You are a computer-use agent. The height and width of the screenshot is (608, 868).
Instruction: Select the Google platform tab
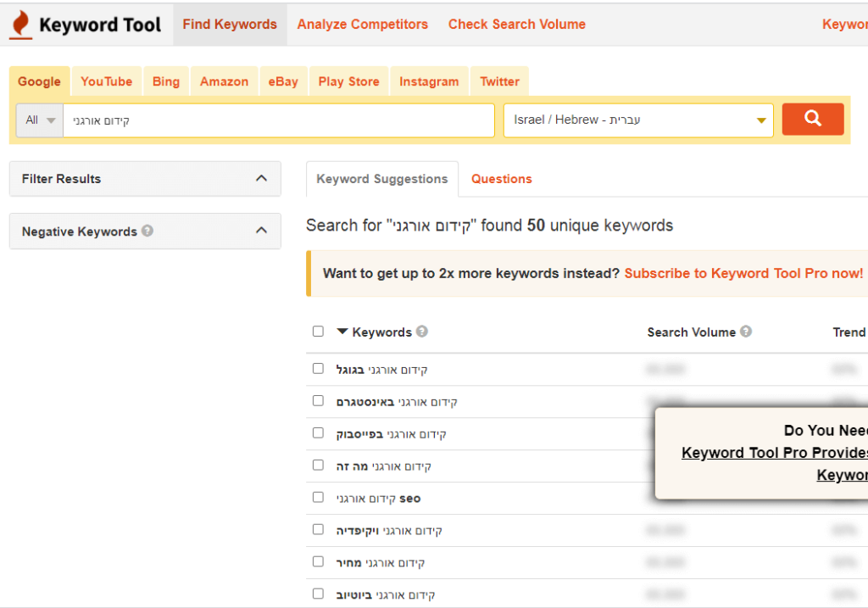click(x=39, y=81)
